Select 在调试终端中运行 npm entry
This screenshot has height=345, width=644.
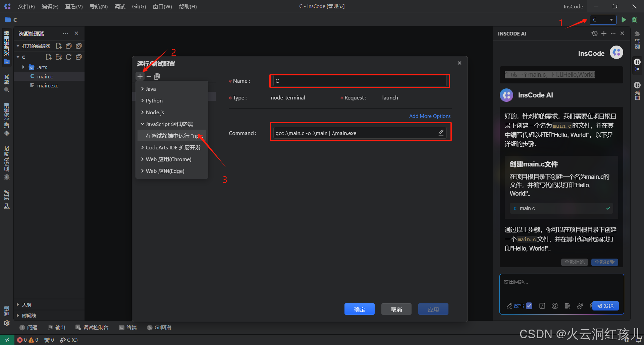172,136
